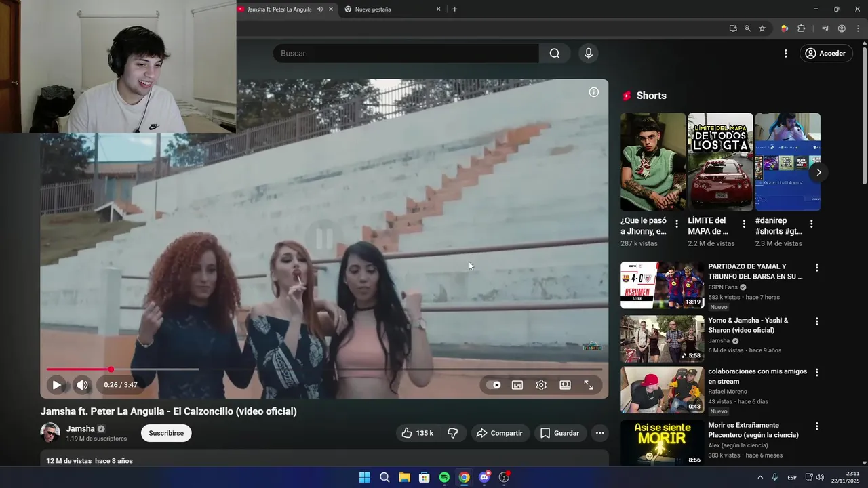Show video info card icon

(594, 92)
